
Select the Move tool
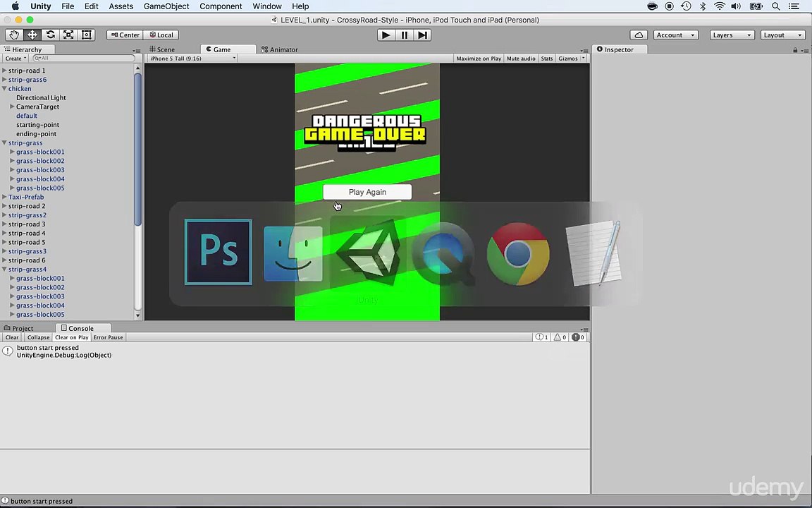coord(32,35)
